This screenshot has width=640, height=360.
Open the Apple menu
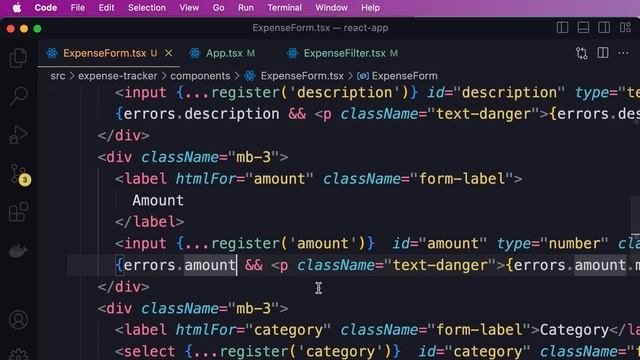tap(17, 8)
